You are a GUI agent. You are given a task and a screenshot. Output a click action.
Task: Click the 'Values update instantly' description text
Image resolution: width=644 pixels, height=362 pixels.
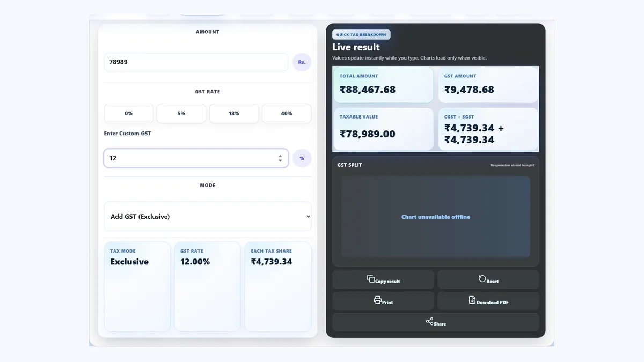[x=409, y=58]
